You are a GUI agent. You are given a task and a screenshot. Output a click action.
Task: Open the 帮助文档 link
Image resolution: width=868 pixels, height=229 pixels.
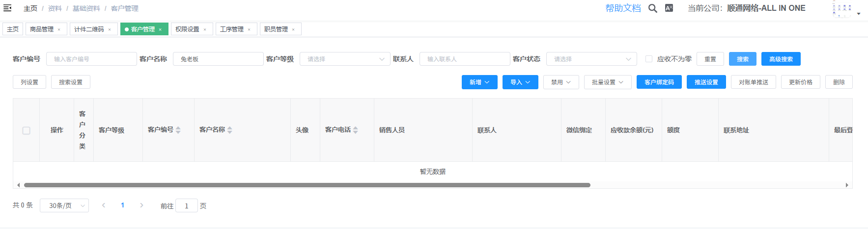622,8
